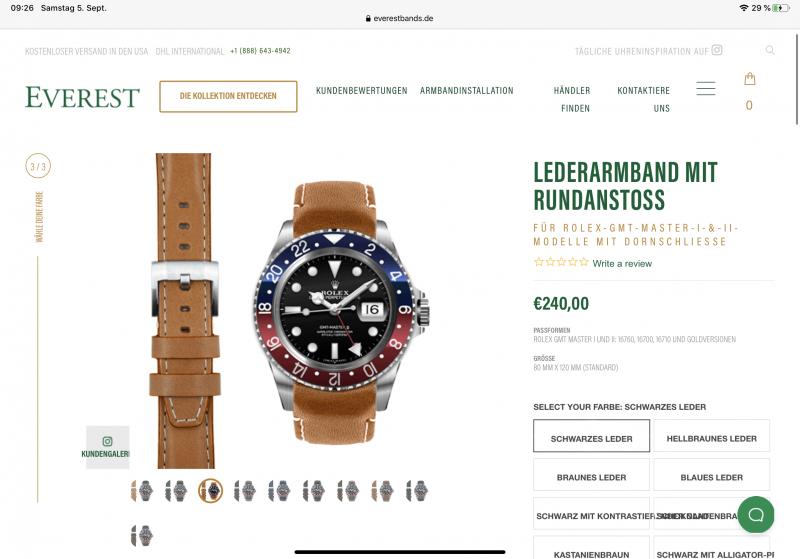Screen dimensions: 800x559
Task: Open the green chat support bubble
Action: pyautogui.click(x=756, y=514)
